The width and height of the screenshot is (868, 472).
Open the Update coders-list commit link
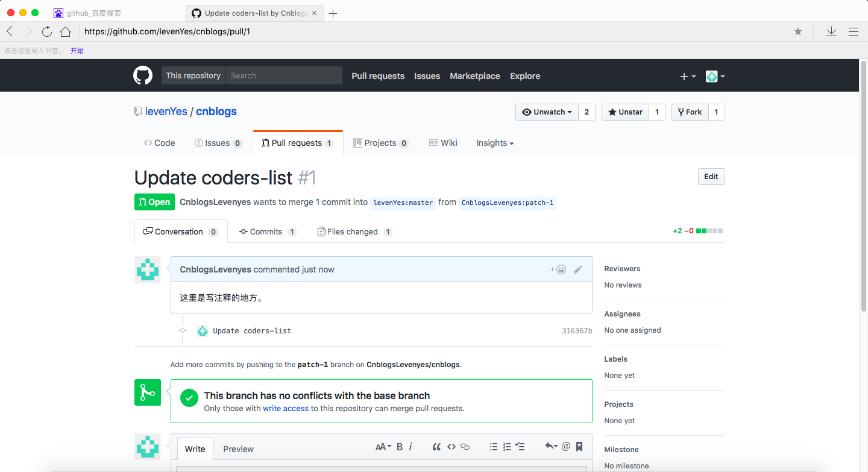[252, 331]
